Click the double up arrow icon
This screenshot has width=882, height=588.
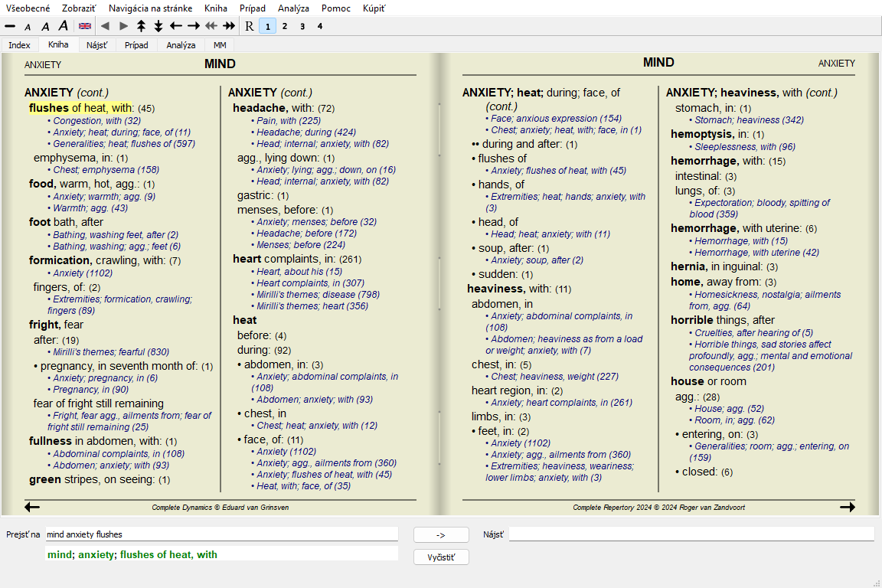(x=141, y=26)
